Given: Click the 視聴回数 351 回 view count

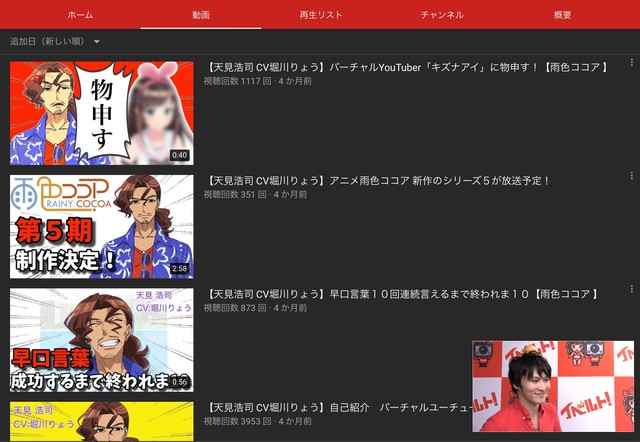Looking at the screenshot, I should pyautogui.click(x=235, y=195).
